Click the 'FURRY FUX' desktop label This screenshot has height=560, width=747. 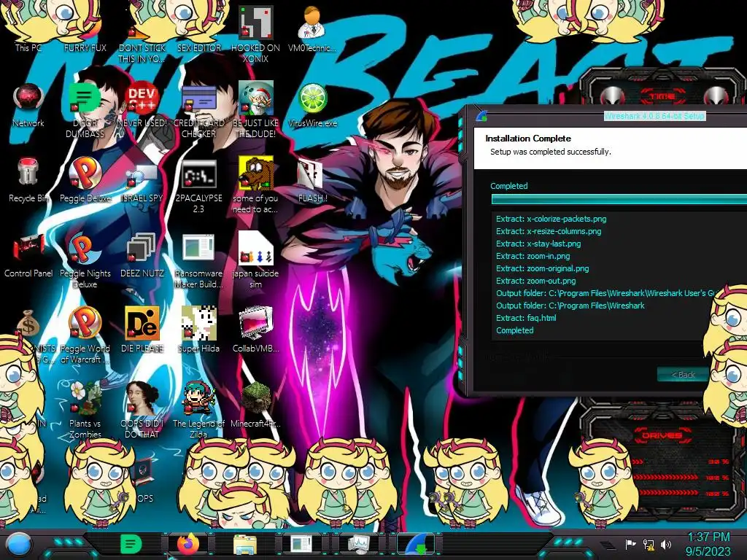click(85, 47)
